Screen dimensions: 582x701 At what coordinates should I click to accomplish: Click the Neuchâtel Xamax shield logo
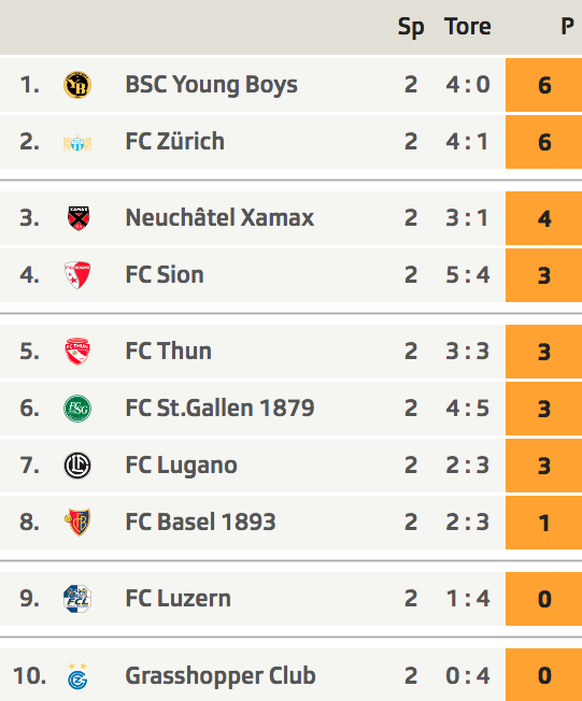(78, 218)
